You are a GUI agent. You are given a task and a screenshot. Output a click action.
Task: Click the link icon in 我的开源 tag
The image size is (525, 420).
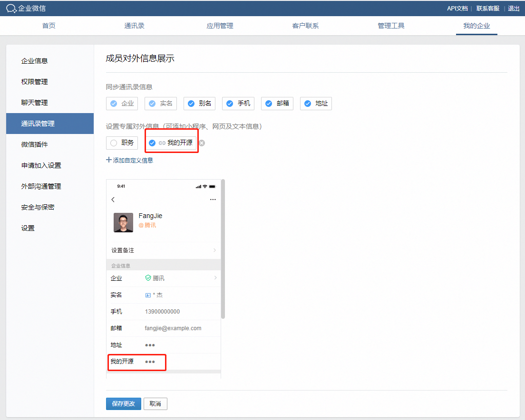162,143
